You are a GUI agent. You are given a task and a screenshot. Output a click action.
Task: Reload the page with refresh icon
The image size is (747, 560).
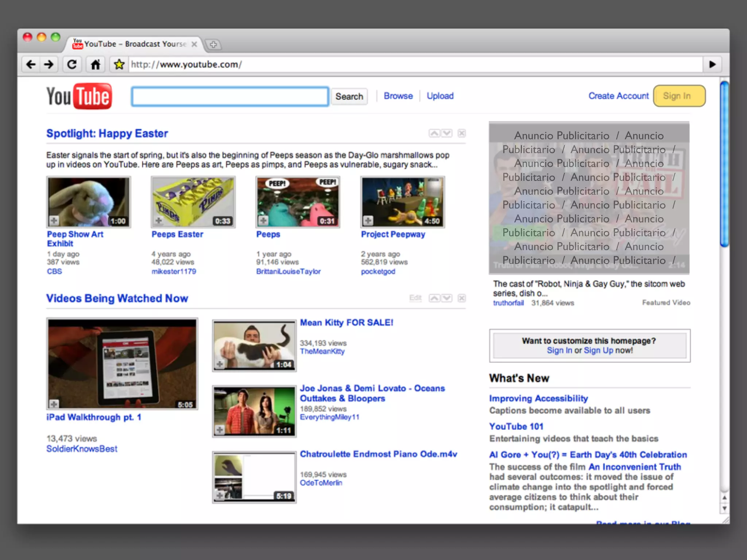(x=72, y=65)
